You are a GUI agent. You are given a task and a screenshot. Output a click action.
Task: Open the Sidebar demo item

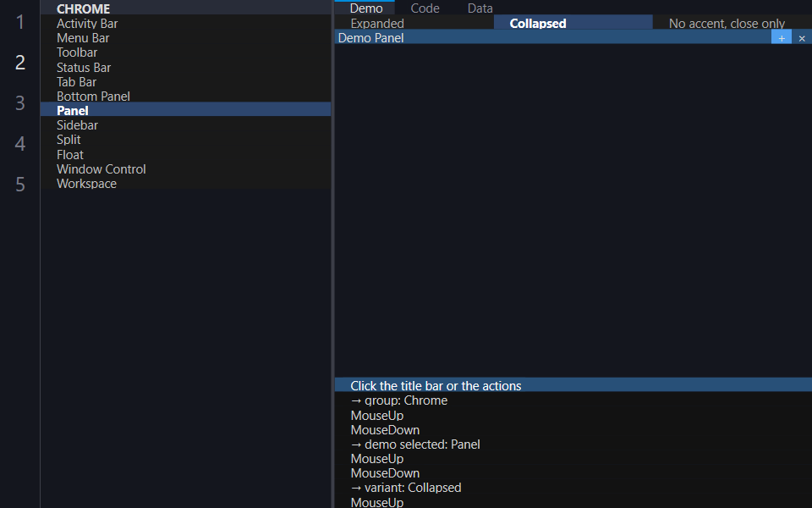tap(185, 125)
